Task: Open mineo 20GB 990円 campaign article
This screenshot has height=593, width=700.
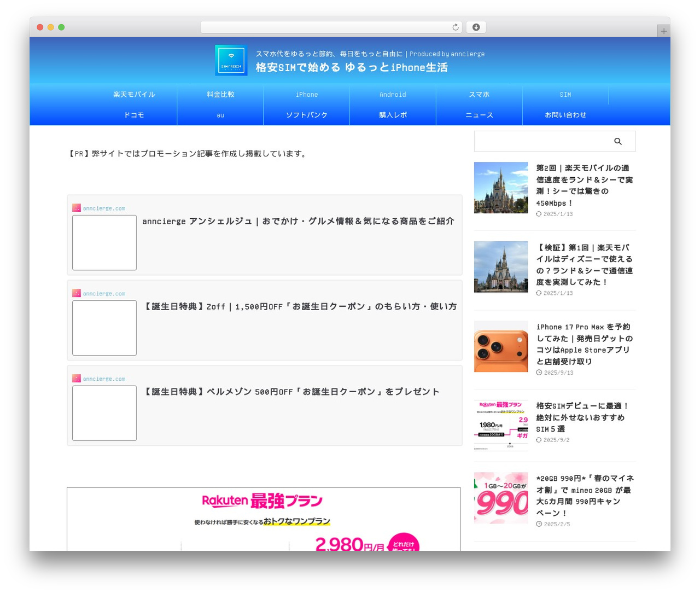Action: pos(585,496)
